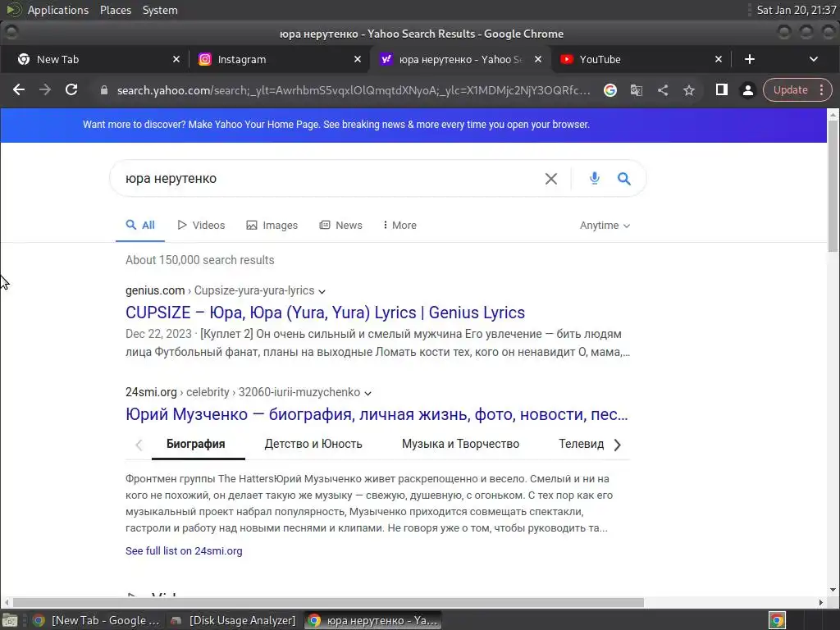Click the scrollbar down arrow

click(833, 590)
